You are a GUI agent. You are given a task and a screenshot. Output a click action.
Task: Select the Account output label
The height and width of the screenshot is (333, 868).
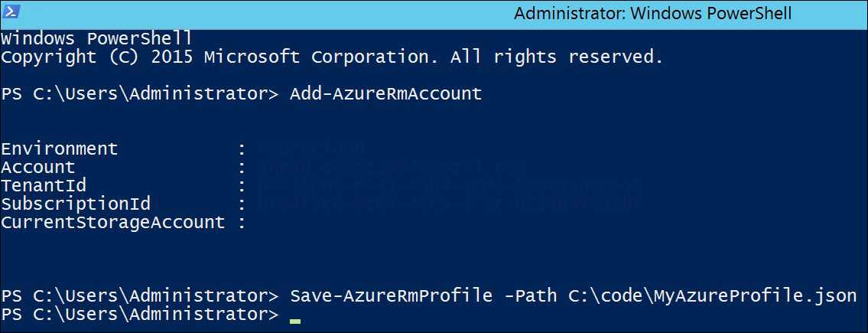(38, 168)
